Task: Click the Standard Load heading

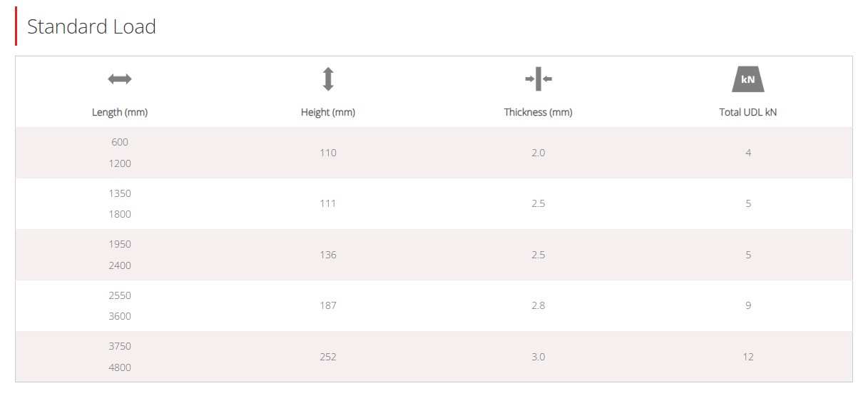Action: click(91, 27)
